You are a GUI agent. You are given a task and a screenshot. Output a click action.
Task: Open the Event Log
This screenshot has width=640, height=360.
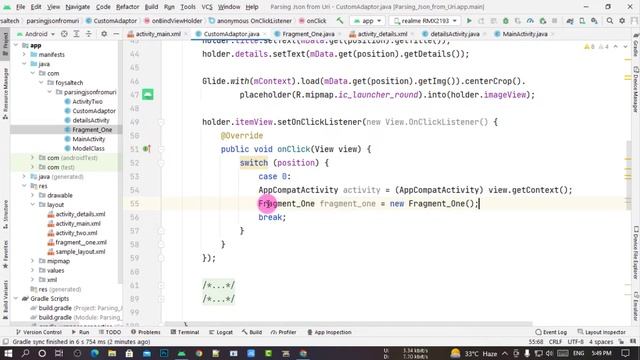click(551, 332)
